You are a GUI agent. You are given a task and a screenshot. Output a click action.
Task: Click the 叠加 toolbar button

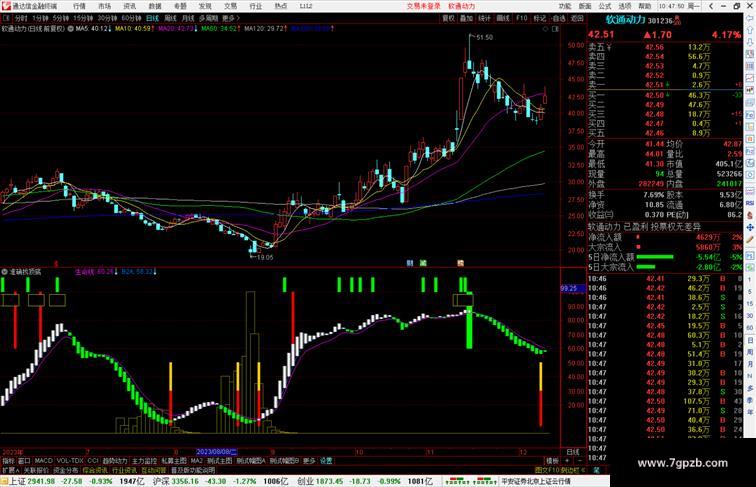coord(466,18)
